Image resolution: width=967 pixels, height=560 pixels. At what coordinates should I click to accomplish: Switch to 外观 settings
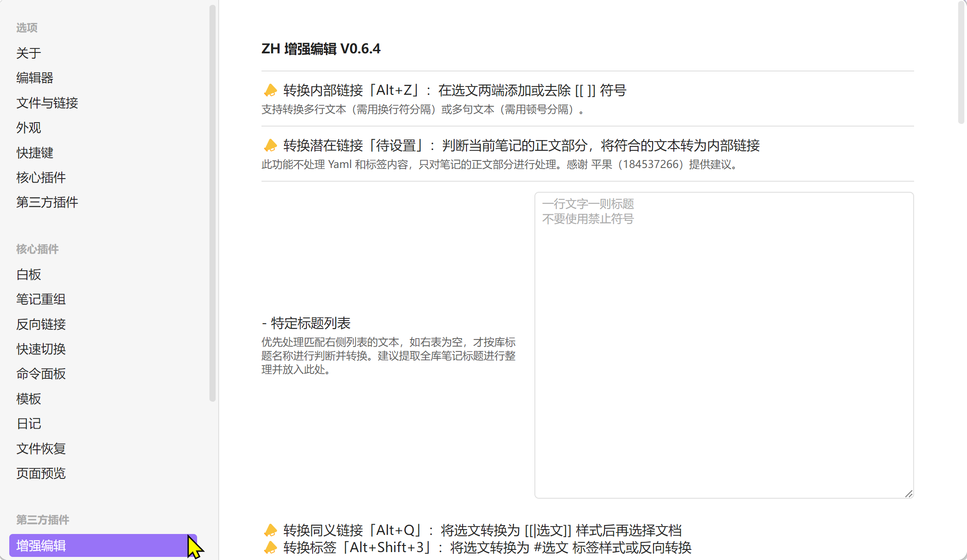29,127
